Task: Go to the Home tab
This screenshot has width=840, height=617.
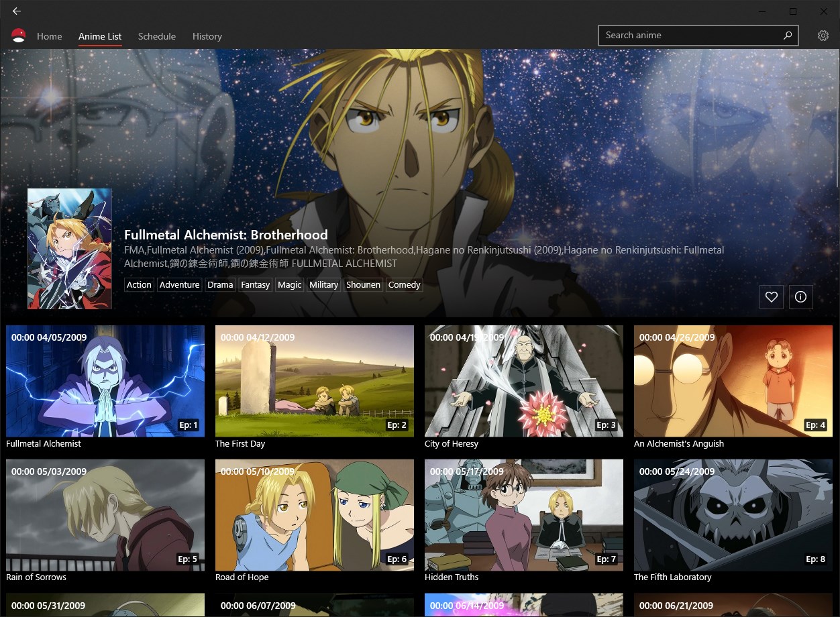Action: click(x=50, y=36)
